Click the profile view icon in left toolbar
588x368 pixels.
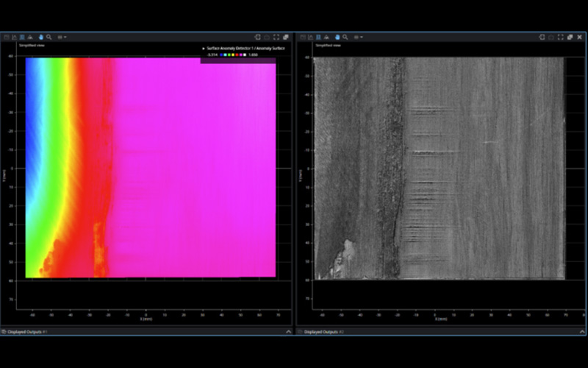coord(14,37)
